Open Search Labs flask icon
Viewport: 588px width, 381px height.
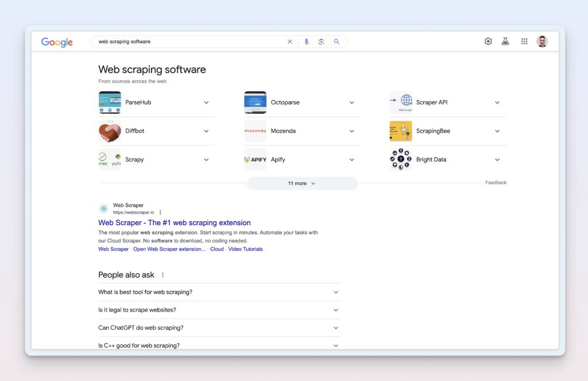505,41
